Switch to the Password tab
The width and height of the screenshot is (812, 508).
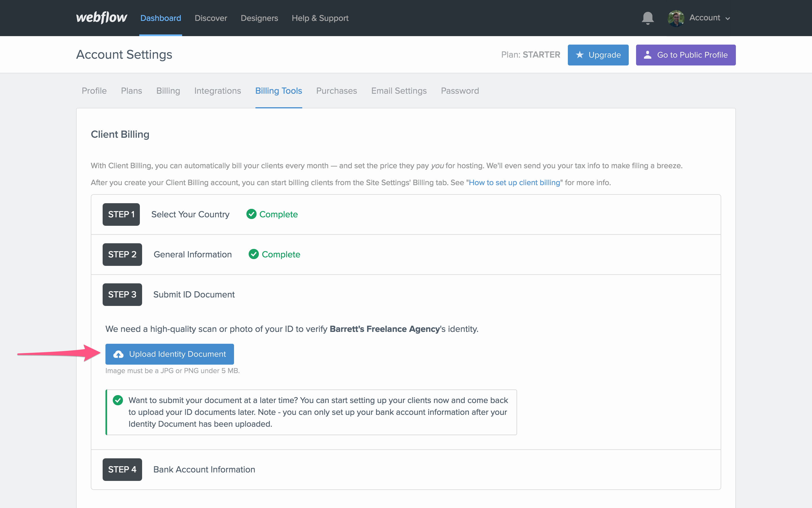(460, 91)
